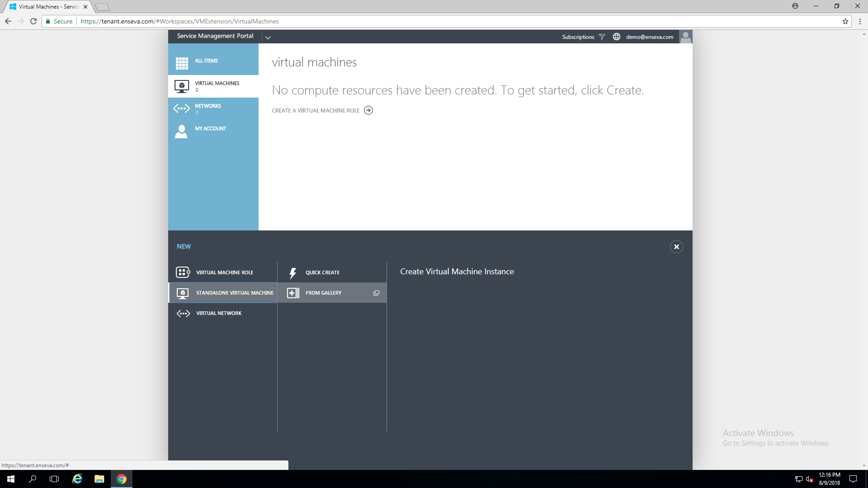Open the notification center icon
The image size is (868, 488).
853,479
